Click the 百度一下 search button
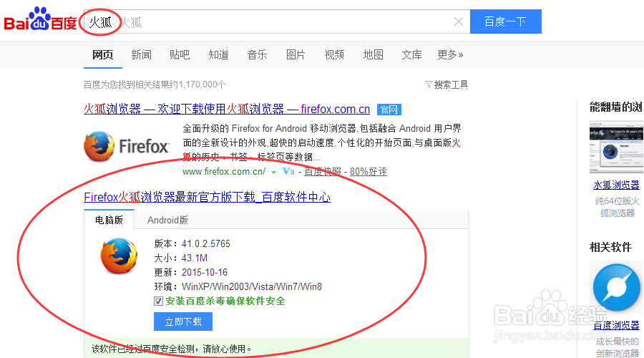 (506, 21)
